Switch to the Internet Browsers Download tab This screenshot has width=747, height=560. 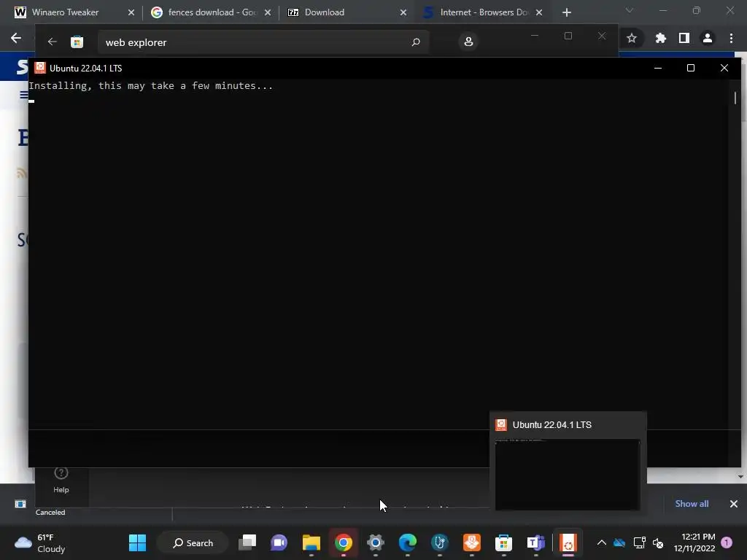tap(484, 12)
